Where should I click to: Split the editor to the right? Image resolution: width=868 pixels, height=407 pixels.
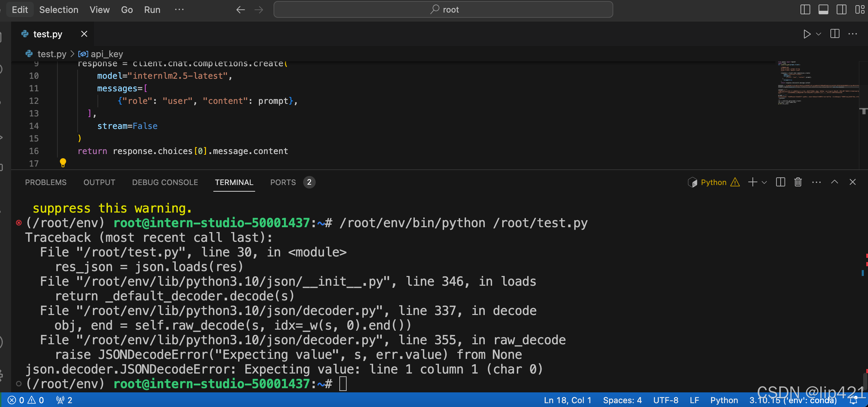835,34
